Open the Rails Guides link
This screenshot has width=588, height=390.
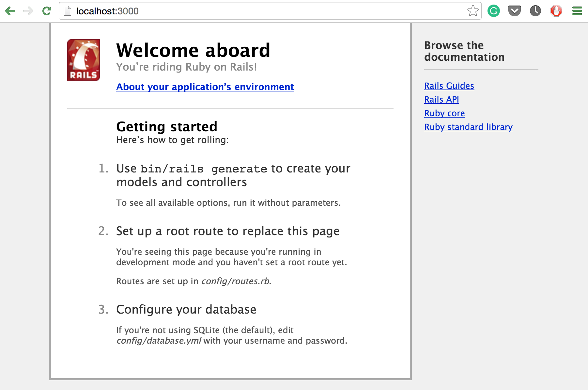pos(449,86)
